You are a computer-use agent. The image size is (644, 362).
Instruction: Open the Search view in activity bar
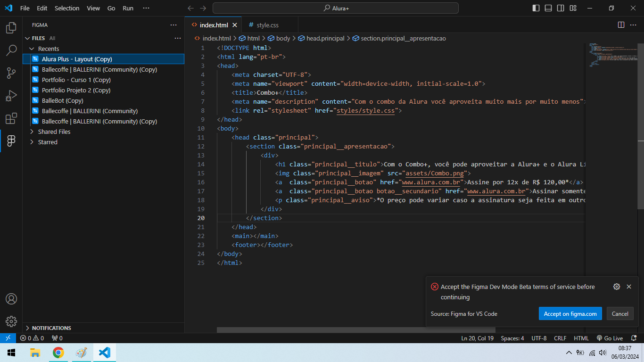click(x=11, y=50)
